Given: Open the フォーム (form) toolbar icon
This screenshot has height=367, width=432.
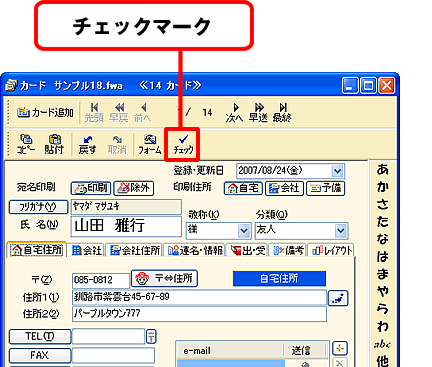Looking at the screenshot, I should tap(149, 144).
